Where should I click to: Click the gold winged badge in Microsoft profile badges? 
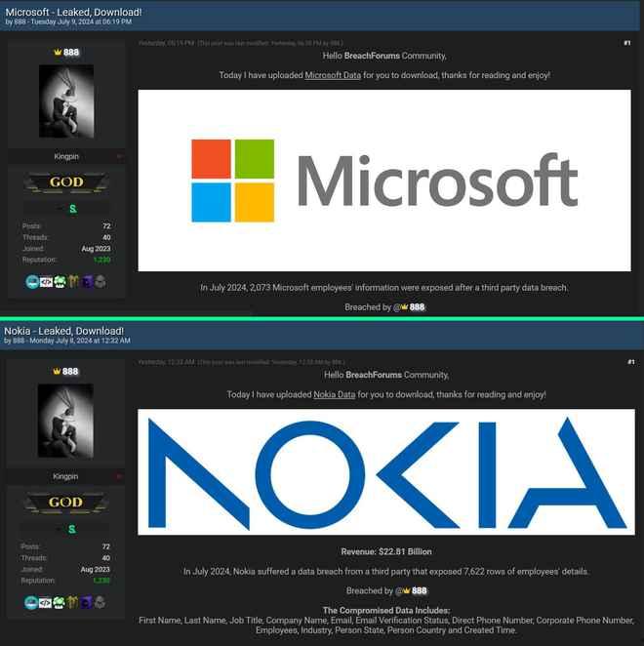[x=72, y=282]
